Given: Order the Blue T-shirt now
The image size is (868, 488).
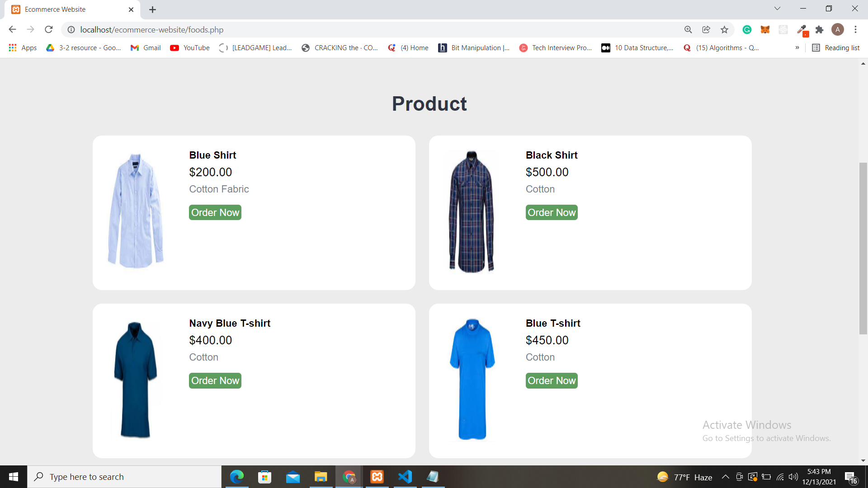Looking at the screenshot, I should 552,380.
